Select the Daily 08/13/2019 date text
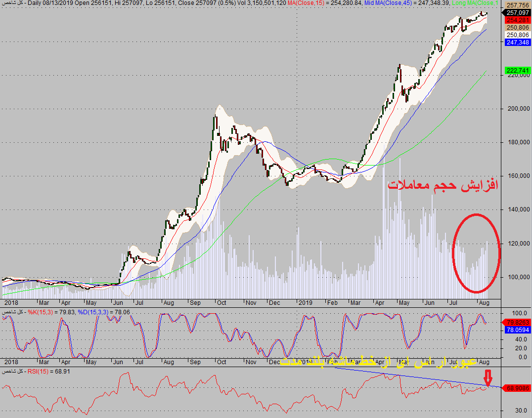The width and height of the screenshot is (532, 418). coord(50,3)
